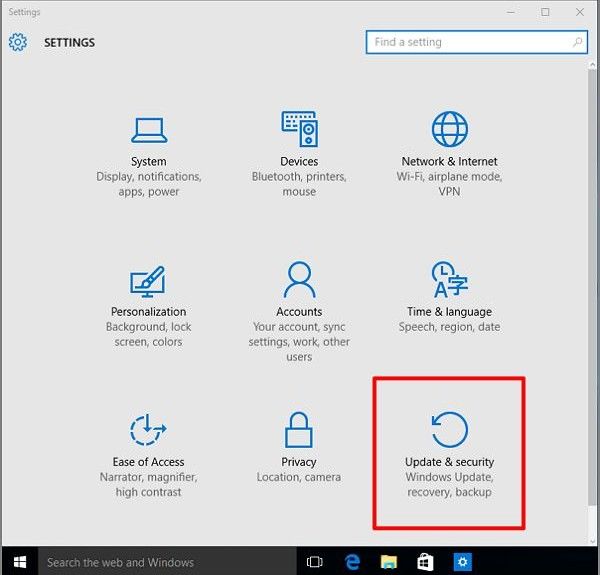
Task: Click 'Bluetooth, printers, mouse' description
Action: pyautogui.click(x=299, y=184)
